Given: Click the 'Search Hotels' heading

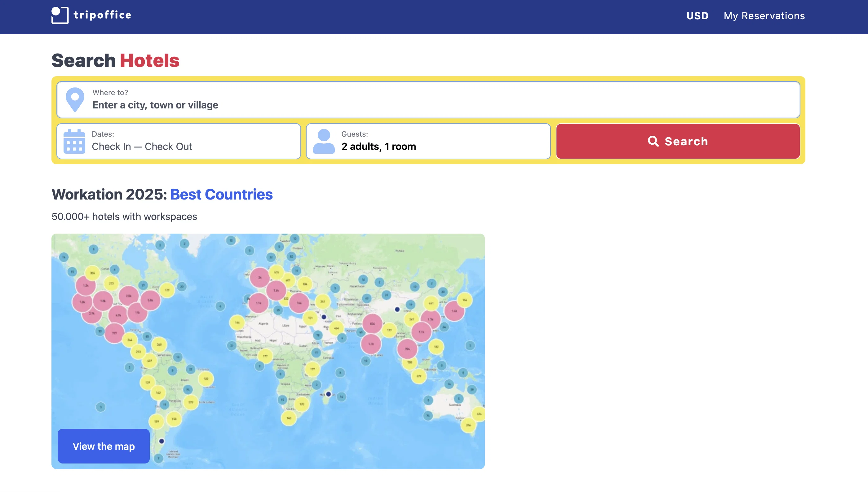Looking at the screenshot, I should 115,60.
